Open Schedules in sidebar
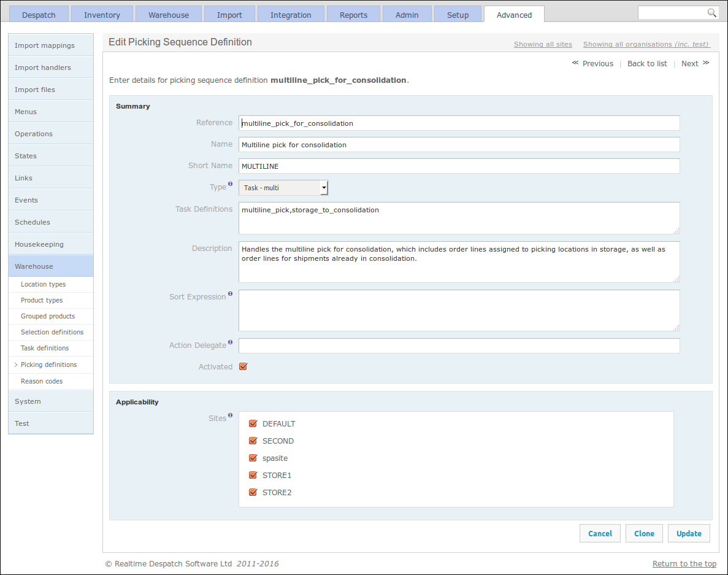728x575 pixels. tap(51, 222)
